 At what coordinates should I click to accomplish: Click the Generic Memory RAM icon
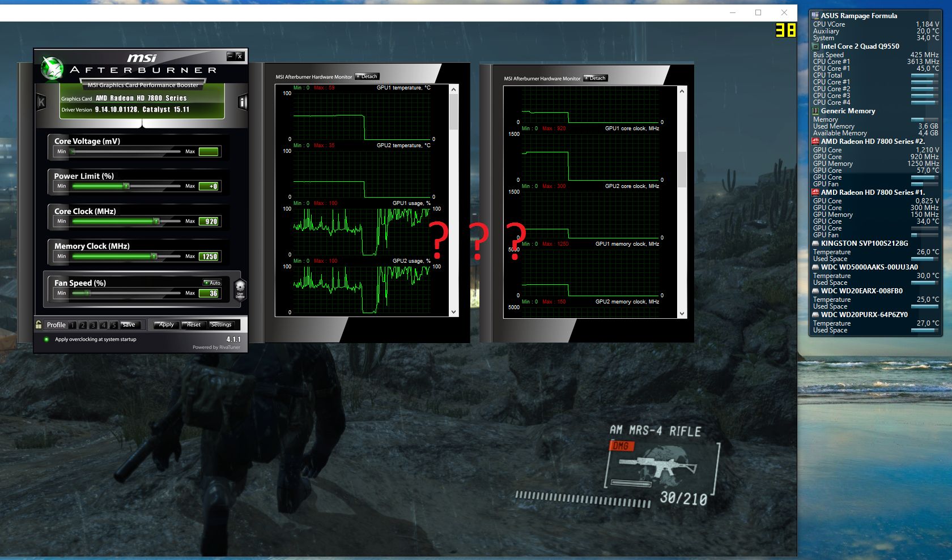[x=815, y=111]
